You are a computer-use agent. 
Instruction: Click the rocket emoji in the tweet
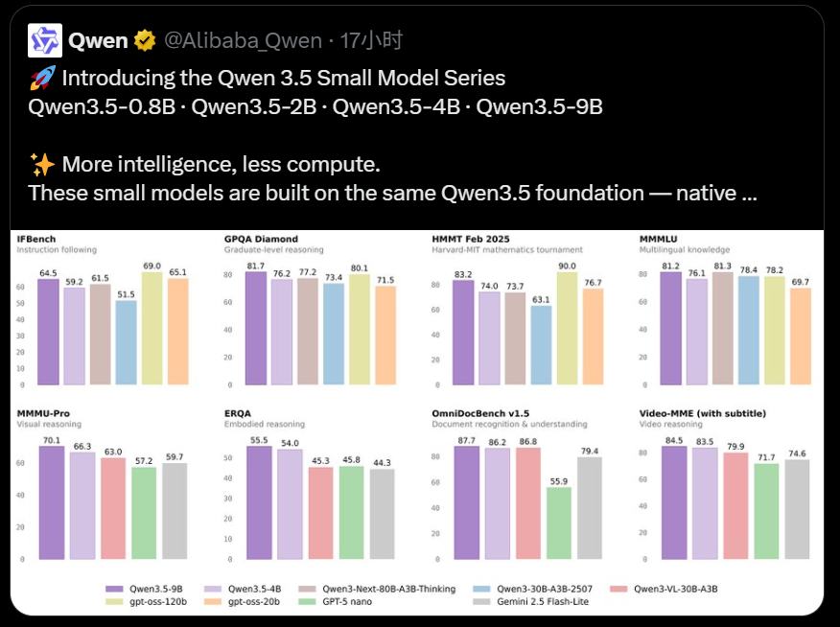[42, 78]
